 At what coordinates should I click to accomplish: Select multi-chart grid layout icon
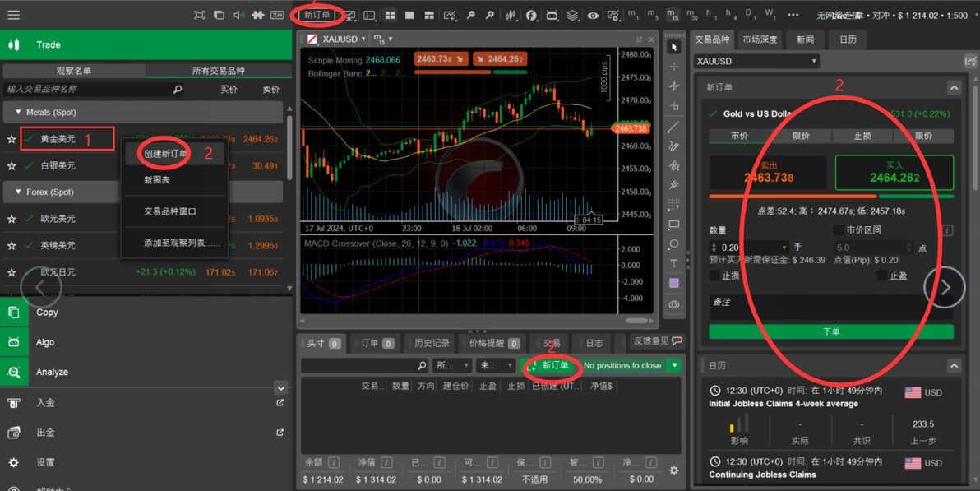[x=390, y=15]
